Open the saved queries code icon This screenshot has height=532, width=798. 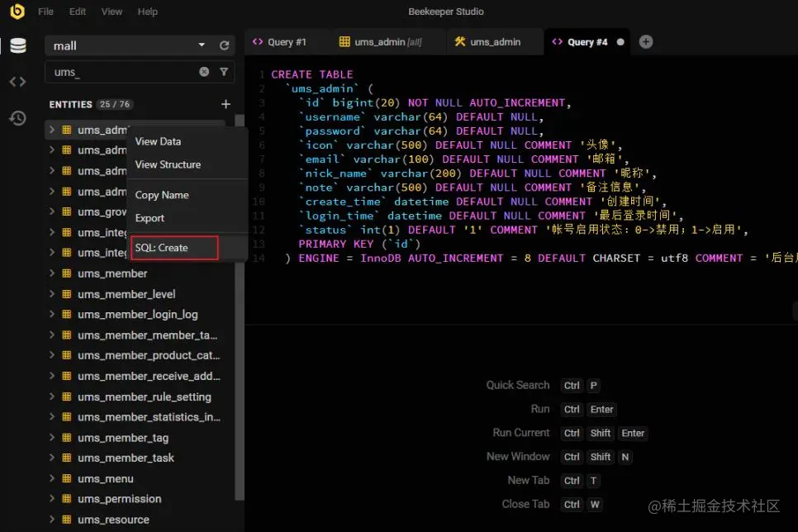(x=18, y=82)
